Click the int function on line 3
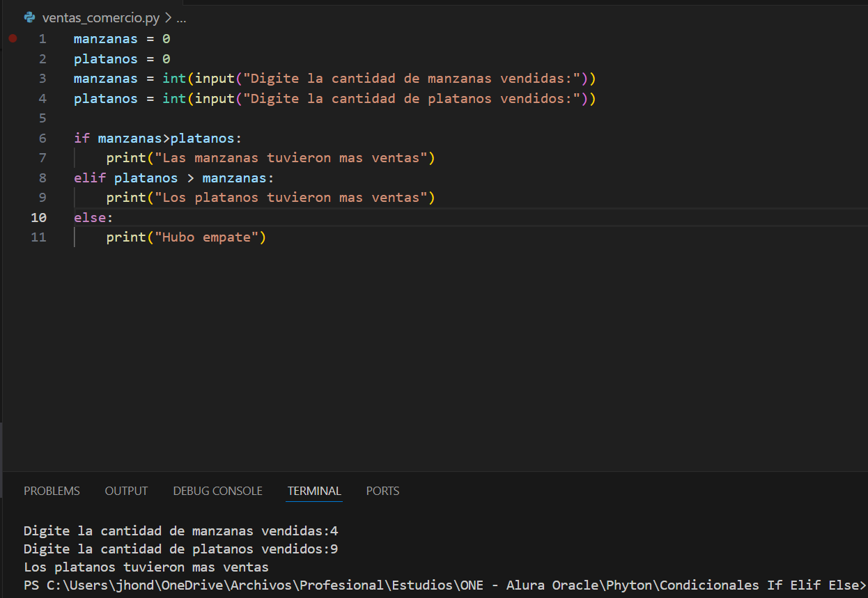 pos(174,79)
